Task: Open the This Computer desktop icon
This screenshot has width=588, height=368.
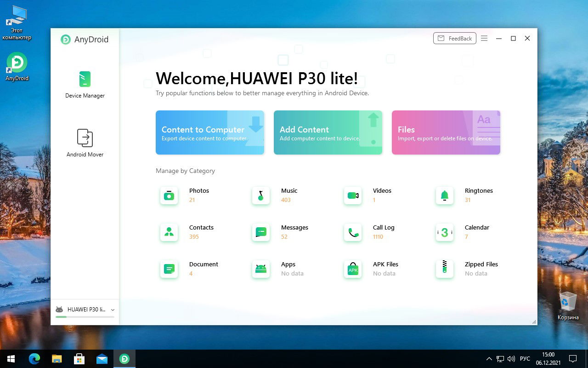Action: click(x=17, y=23)
